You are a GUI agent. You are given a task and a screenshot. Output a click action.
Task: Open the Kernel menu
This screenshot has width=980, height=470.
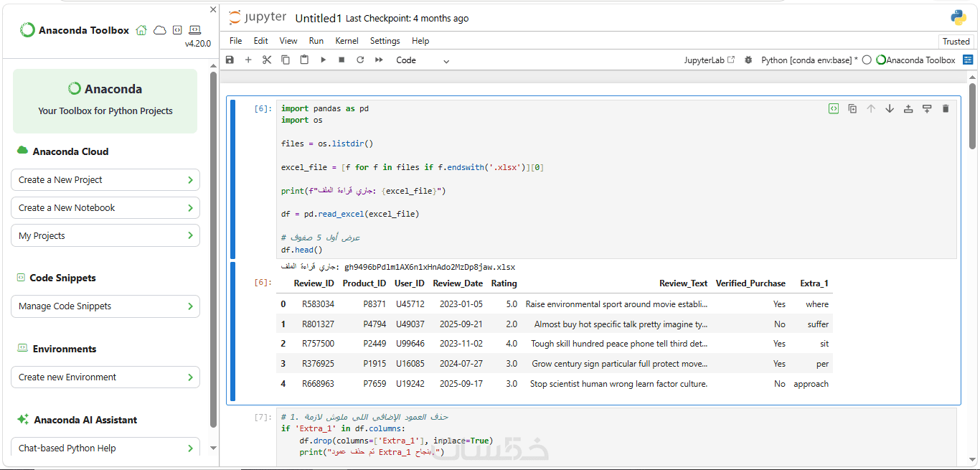click(347, 41)
